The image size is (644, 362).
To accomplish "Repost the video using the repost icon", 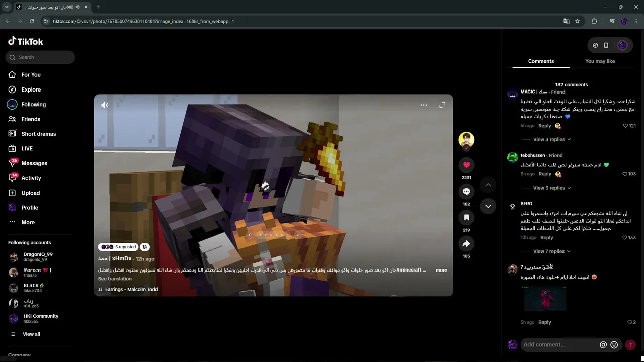I will coord(145,247).
